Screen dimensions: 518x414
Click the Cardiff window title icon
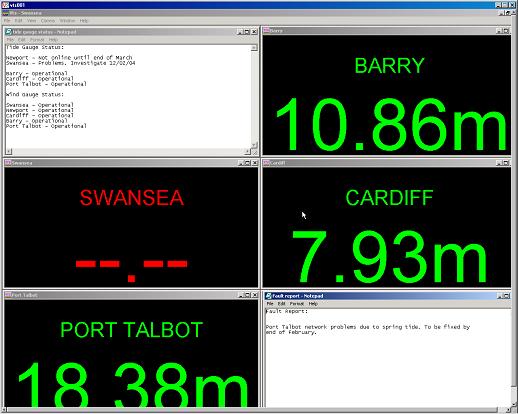click(x=266, y=163)
